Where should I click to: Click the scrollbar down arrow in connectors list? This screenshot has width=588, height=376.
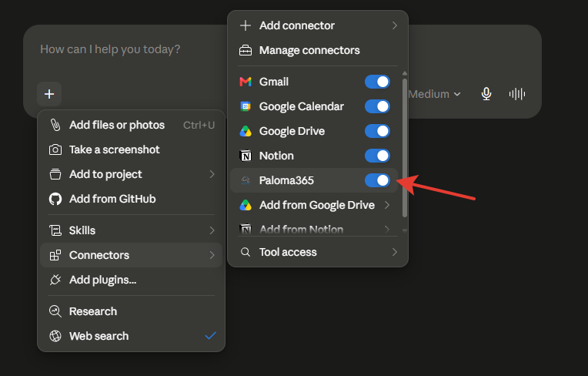[x=405, y=231]
